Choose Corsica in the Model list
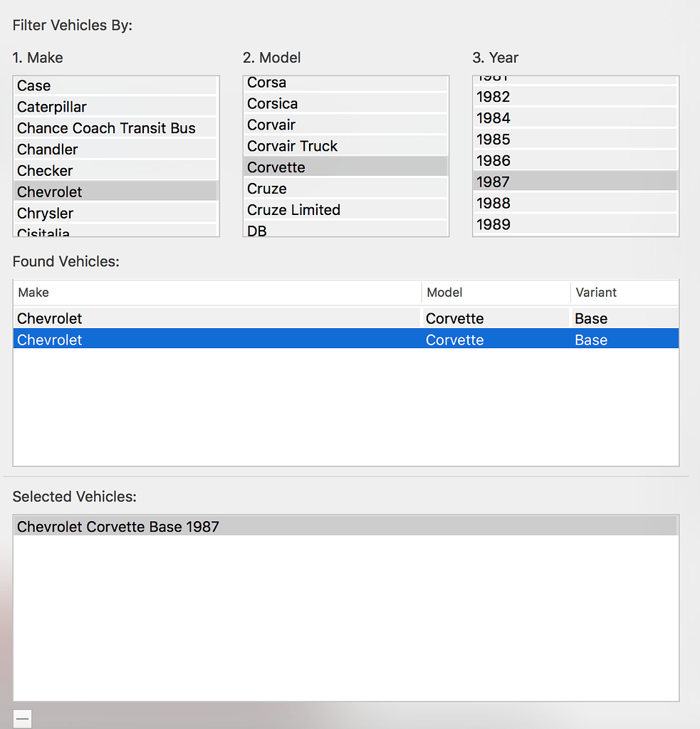 tap(345, 104)
